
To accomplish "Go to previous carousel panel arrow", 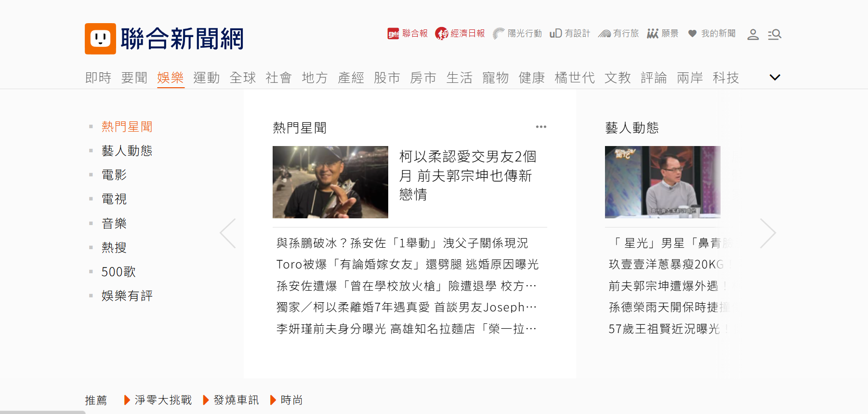I will click(x=228, y=233).
